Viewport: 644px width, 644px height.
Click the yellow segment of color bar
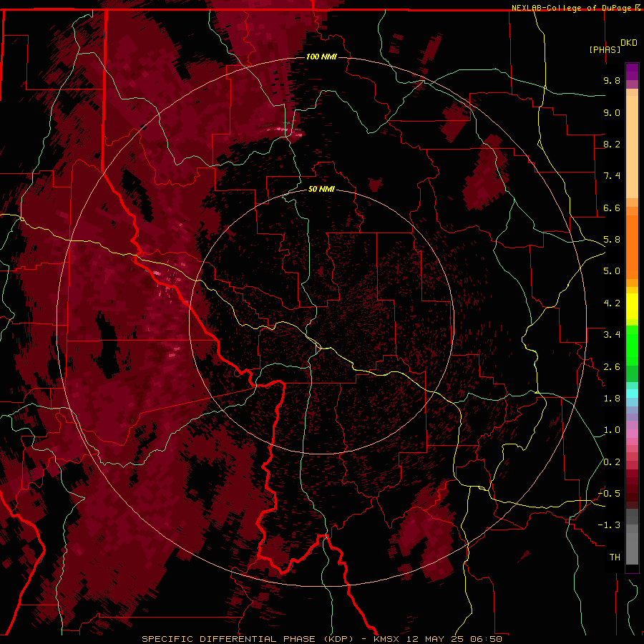point(632,306)
